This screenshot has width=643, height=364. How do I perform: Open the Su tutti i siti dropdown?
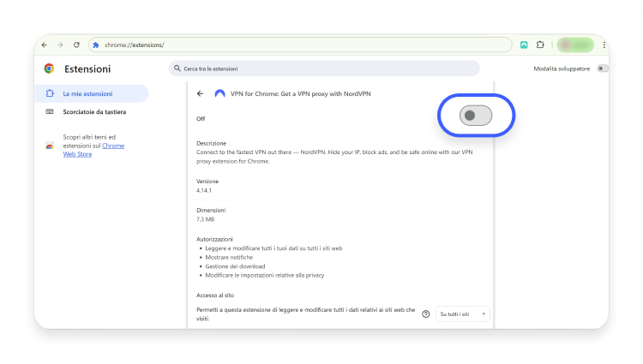pos(463,314)
